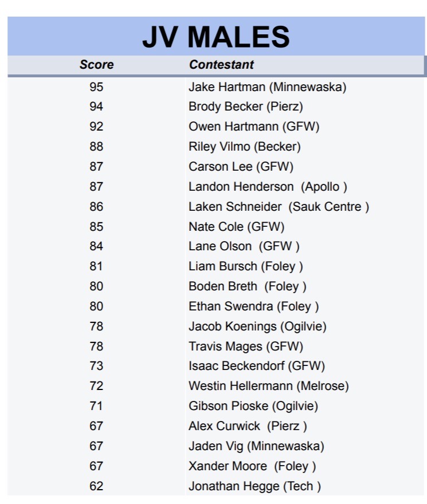Screen dimensions: 427x504
Task: Click the score 95 cell
Action: [x=96, y=87]
